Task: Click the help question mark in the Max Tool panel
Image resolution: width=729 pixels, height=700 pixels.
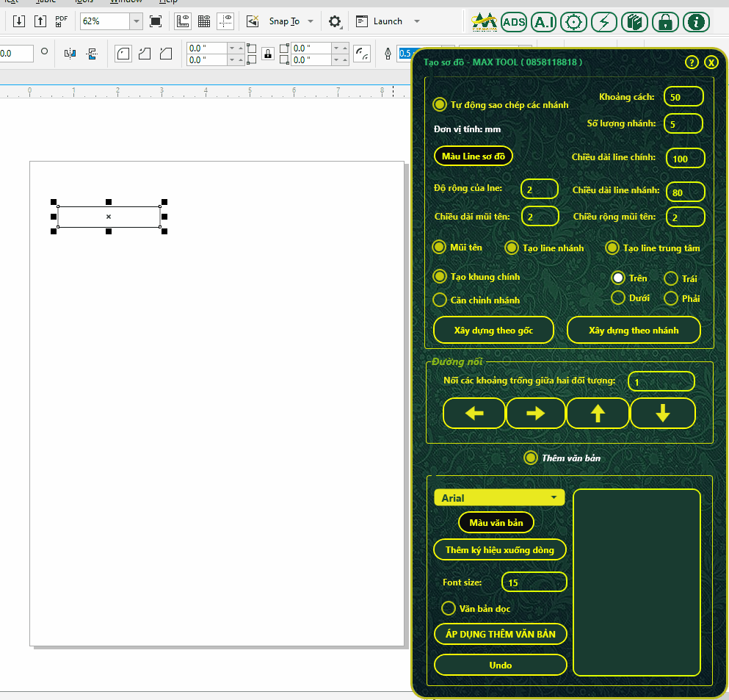Action: tap(692, 62)
